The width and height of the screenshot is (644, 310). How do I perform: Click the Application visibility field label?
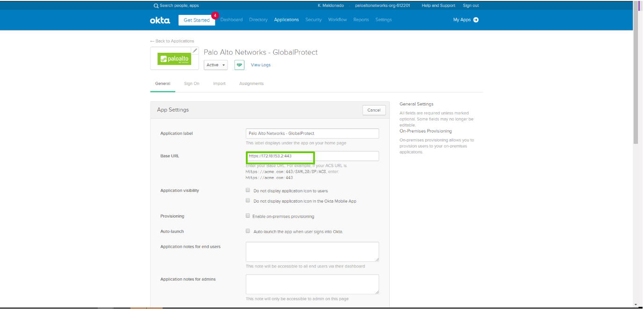(180, 190)
